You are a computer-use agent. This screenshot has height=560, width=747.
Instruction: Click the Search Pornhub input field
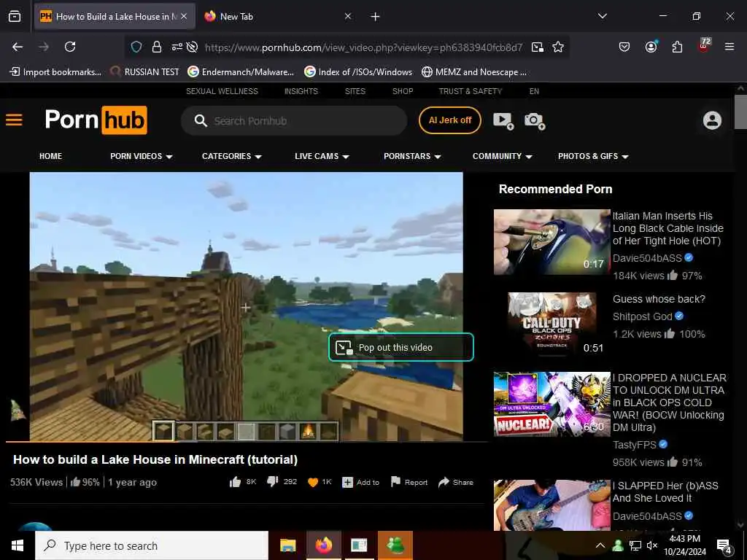[x=294, y=121]
